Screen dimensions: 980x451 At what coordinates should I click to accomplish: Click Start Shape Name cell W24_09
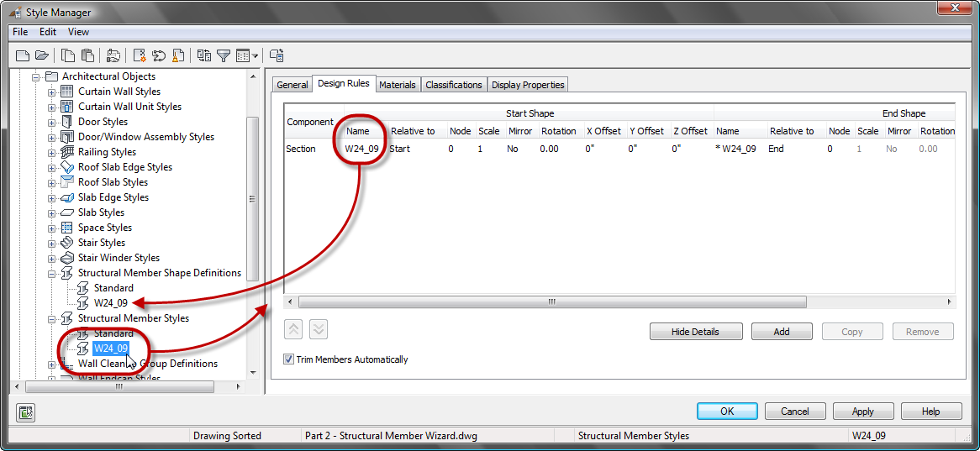click(x=362, y=149)
